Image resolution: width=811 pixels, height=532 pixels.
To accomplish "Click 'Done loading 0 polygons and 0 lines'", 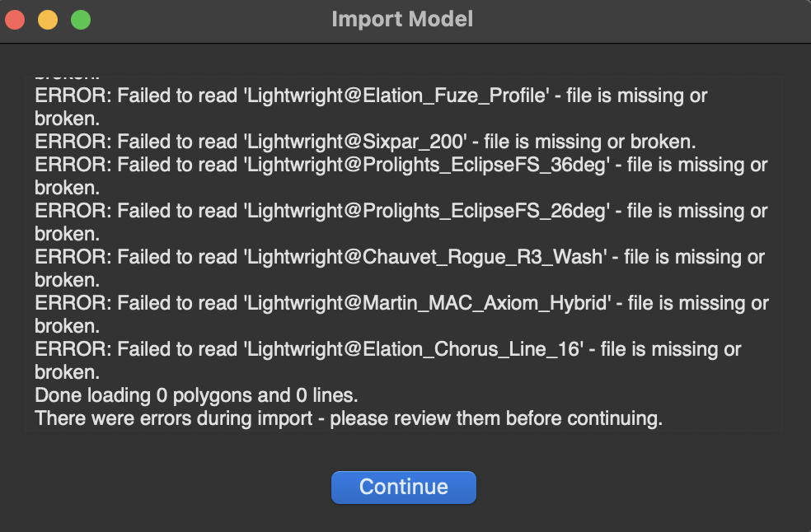I will pos(196,395).
